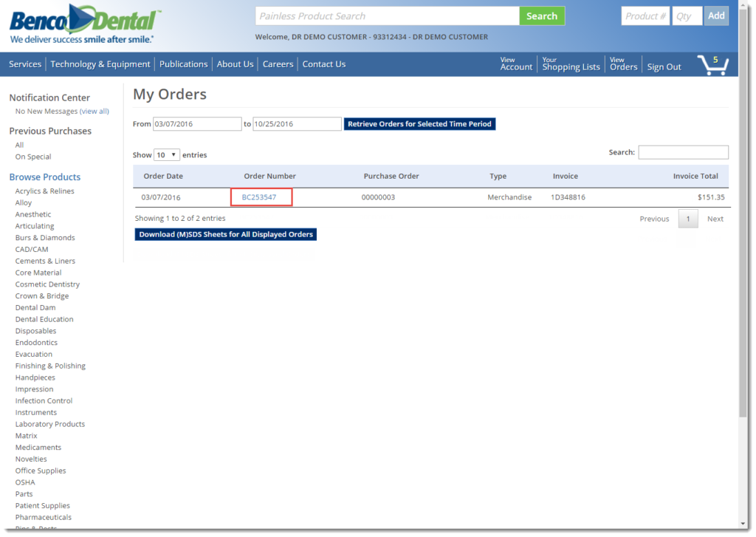
Task: Open order BC253547 details
Action: (261, 197)
